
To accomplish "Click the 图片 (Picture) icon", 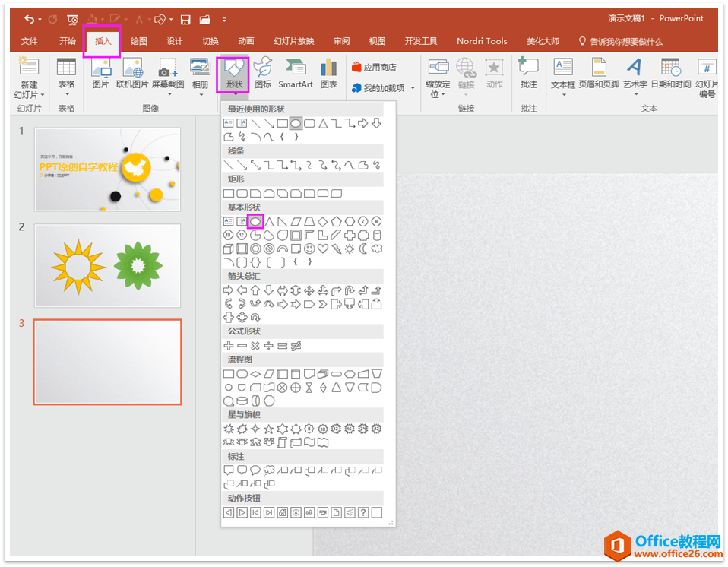I will (x=101, y=74).
